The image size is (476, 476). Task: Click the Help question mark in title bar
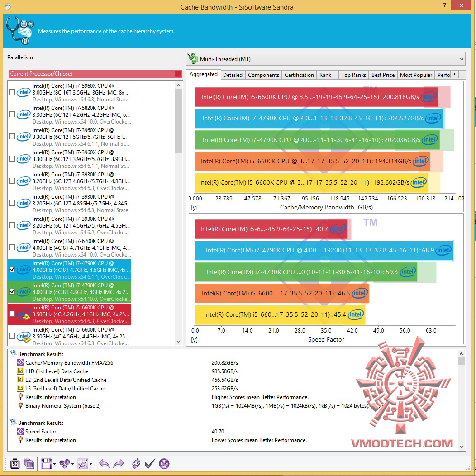(x=445, y=5)
